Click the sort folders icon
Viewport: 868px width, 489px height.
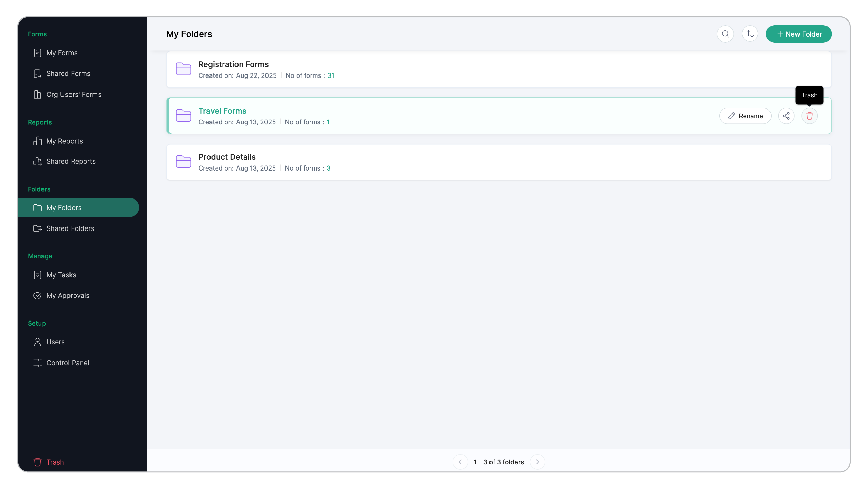[x=750, y=34]
